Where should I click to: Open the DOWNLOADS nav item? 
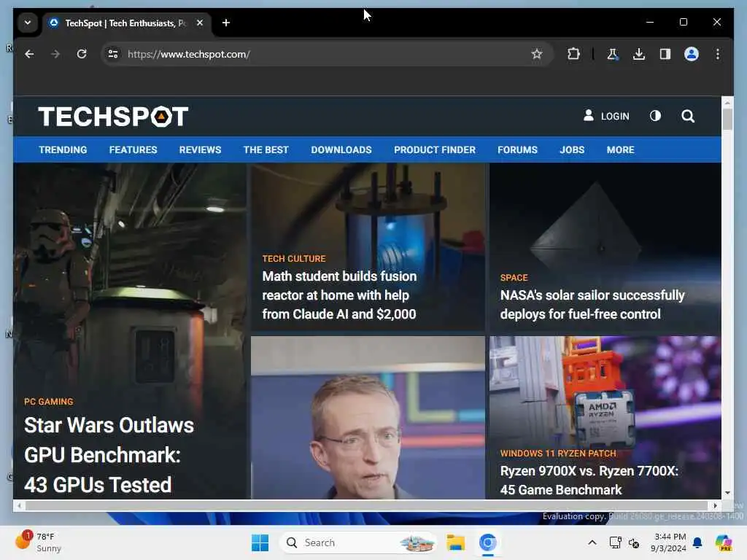tap(341, 150)
